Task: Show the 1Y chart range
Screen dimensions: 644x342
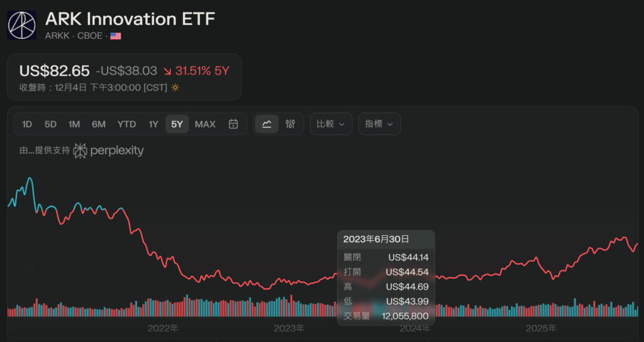Action: (153, 124)
